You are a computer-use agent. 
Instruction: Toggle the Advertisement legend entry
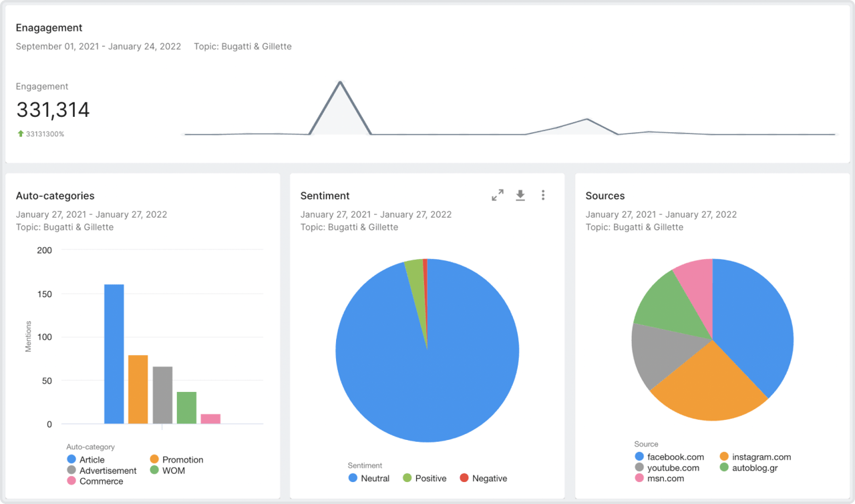pos(108,471)
